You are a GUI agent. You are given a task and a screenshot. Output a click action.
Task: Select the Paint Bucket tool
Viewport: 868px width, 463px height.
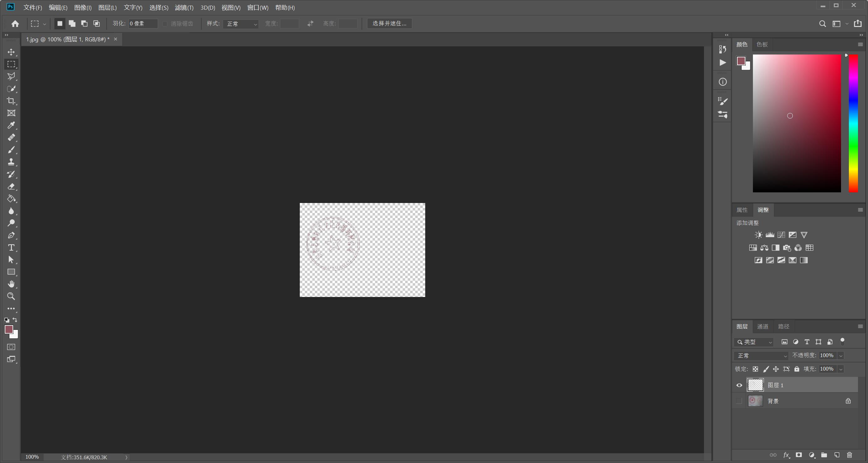coord(11,199)
